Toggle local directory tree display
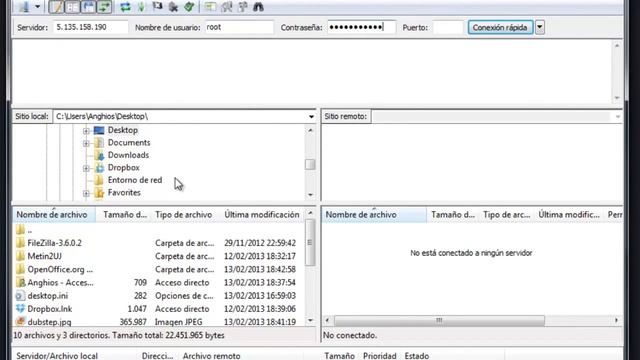 tap(72, 7)
